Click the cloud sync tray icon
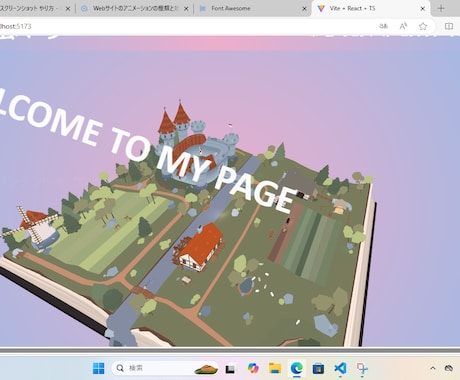 coord(449,368)
